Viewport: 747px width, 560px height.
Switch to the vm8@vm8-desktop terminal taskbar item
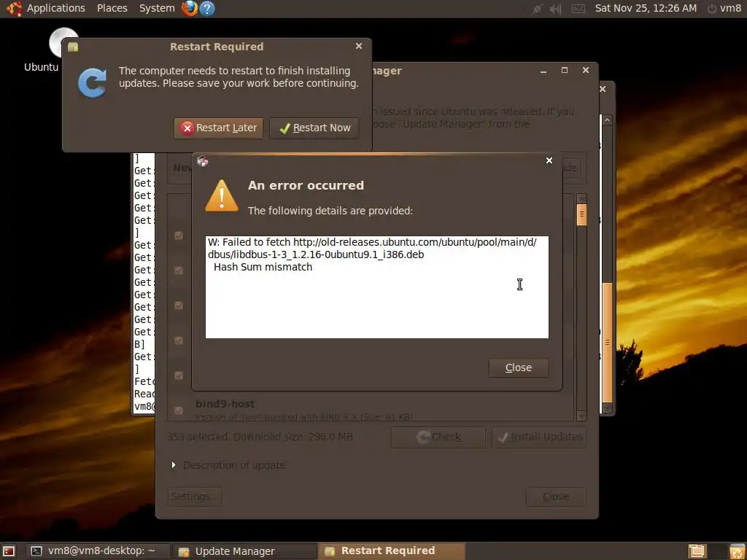(x=98, y=551)
